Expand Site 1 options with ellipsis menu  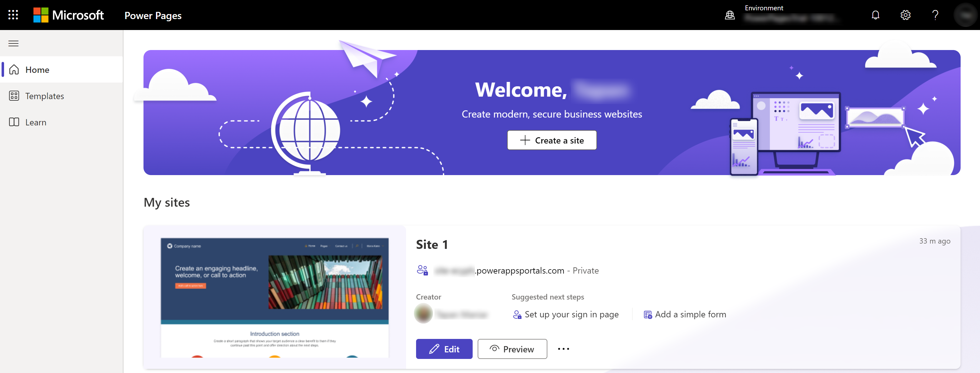pyautogui.click(x=562, y=349)
